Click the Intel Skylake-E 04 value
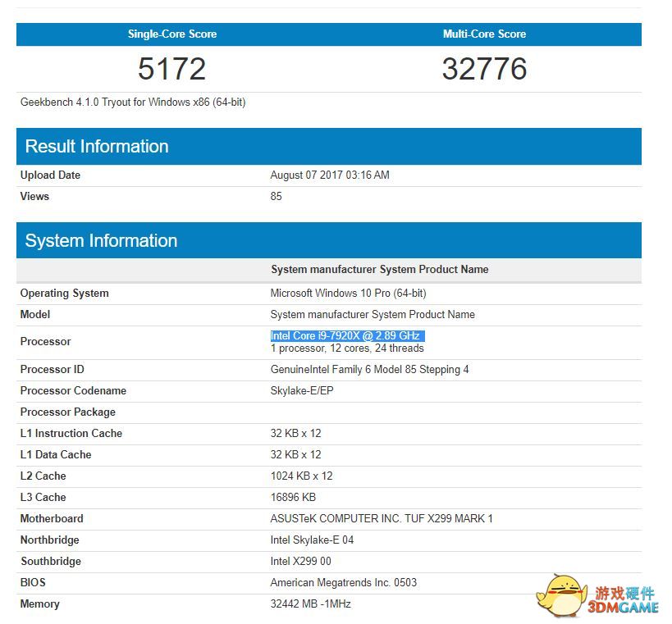Viewport: 672px width, 624px height. (x=312, y=540)
